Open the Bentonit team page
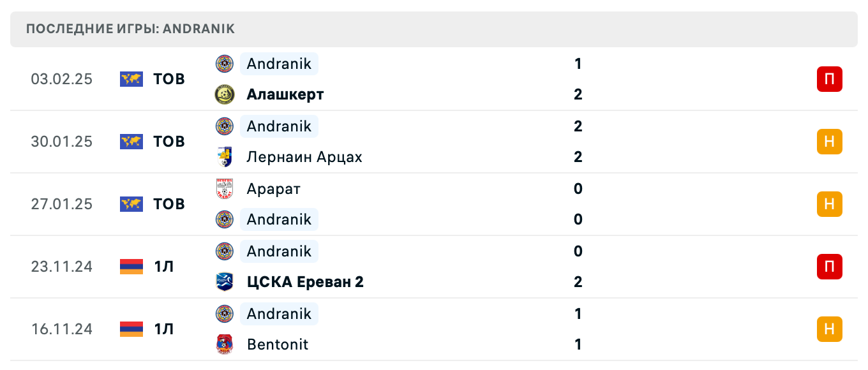Viewport: 868px width, 370px height. click(278, 344)
